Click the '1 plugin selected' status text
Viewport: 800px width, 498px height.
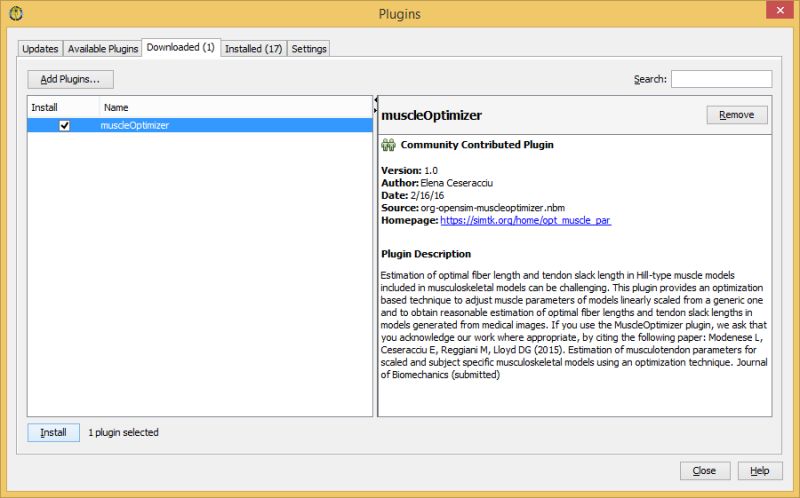tap(123, 433)
